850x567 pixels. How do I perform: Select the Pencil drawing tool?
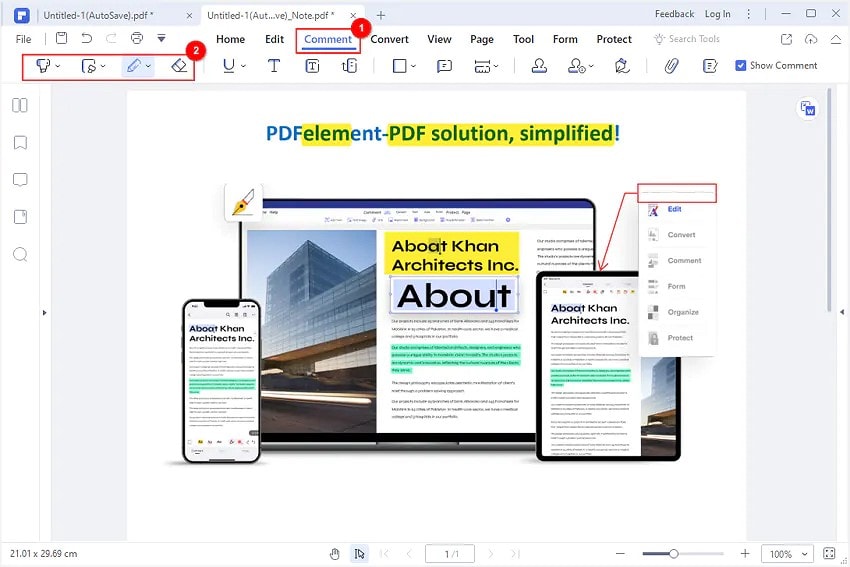[x=133, y=66]
